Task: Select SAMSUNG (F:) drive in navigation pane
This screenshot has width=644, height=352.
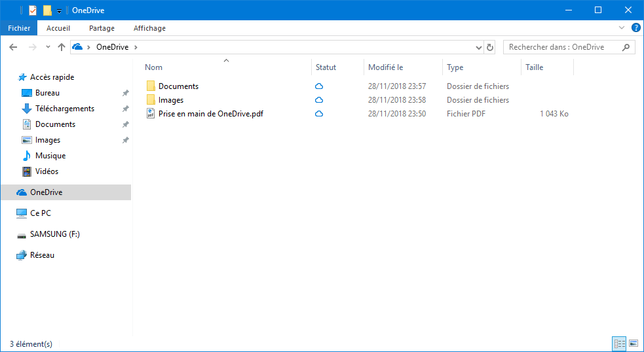Action: 54,234
